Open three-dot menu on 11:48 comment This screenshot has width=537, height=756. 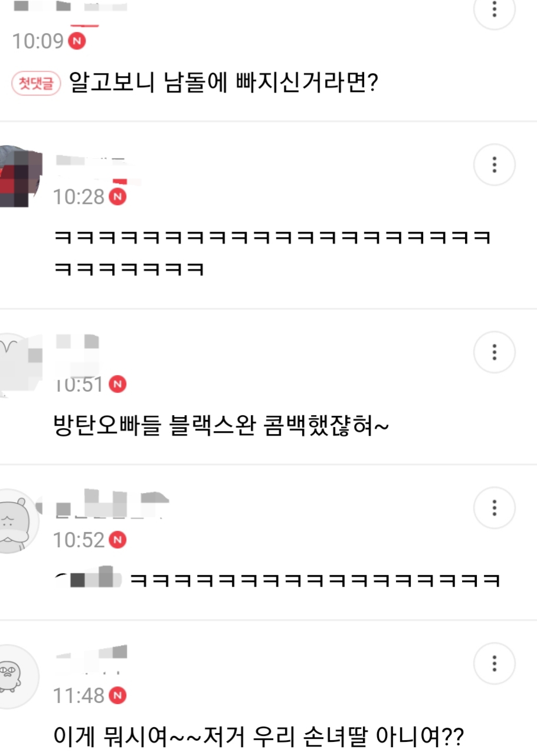click(495, 663)
